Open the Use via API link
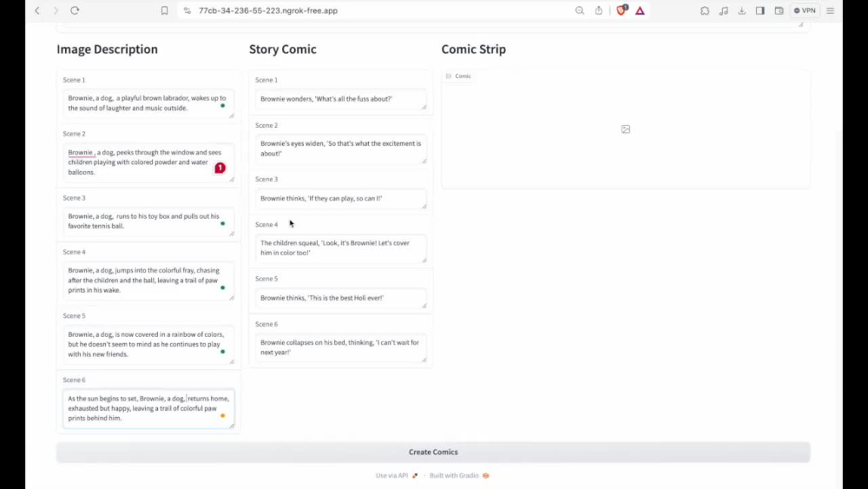 pyautogui.click(x=397, y=475)
